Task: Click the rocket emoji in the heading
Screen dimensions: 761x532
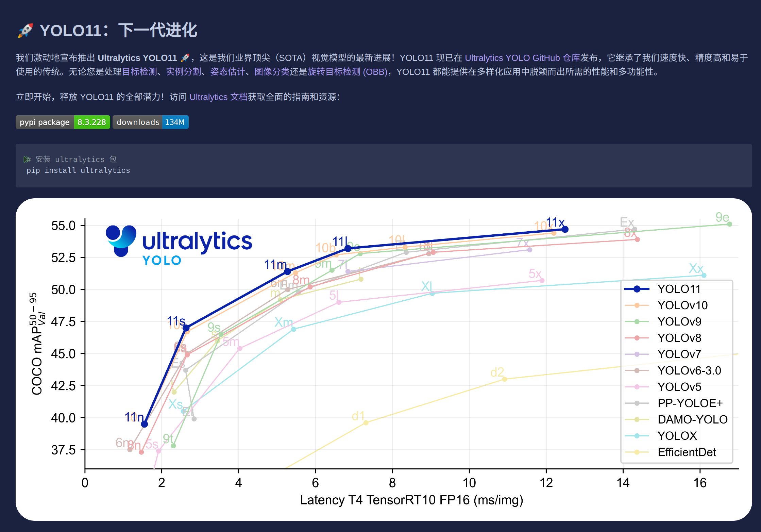Action: click(x=25, y=31)
